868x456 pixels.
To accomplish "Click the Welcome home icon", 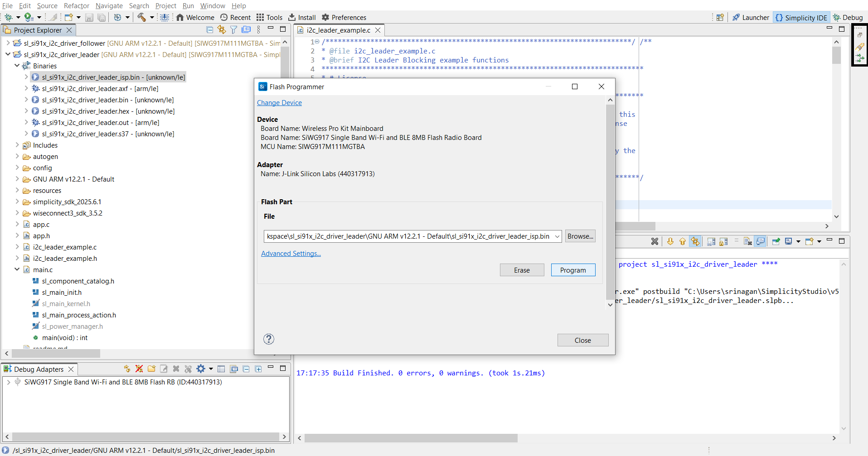I will [195, 17].
